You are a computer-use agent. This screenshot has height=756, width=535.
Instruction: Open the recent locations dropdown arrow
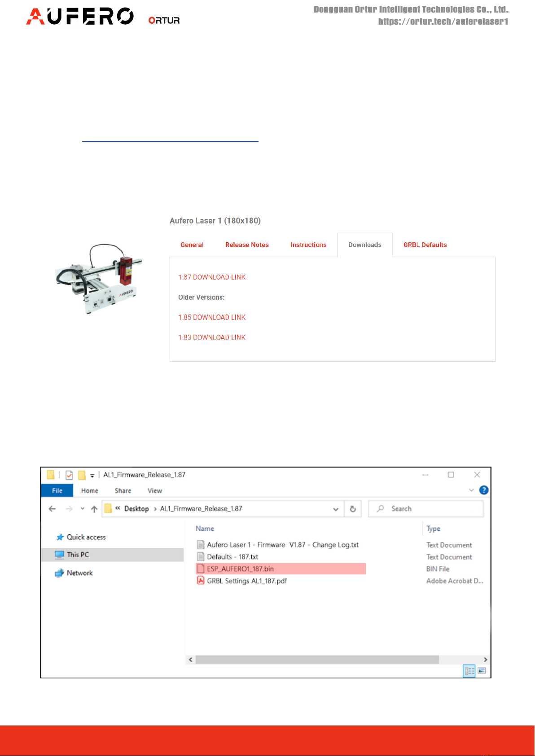tap(83, 509)
